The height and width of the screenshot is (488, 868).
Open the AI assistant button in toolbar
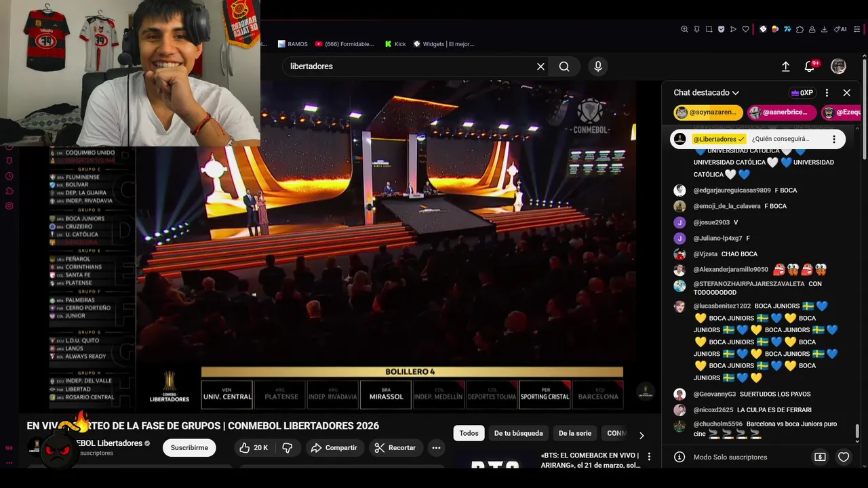point(840,29)
